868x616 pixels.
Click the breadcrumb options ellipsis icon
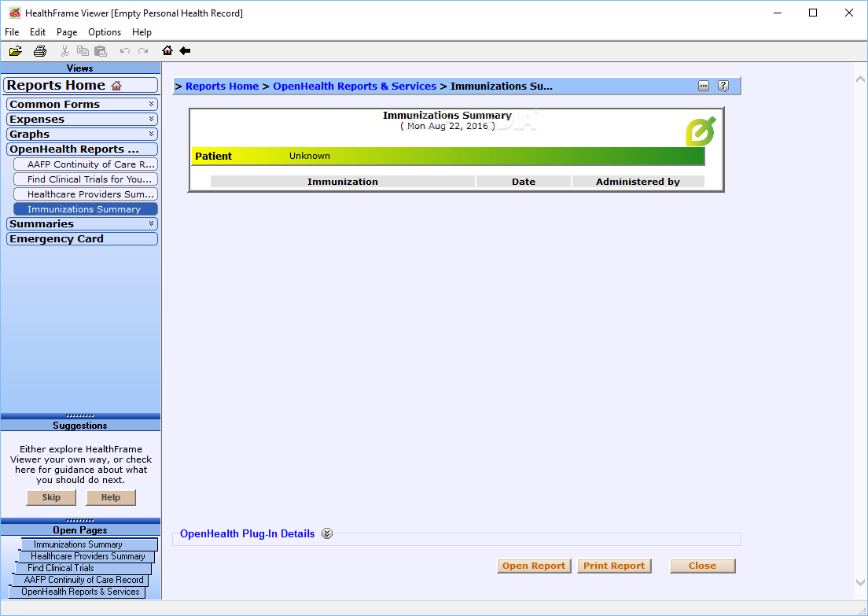pyautogui.click(x=704, y=86)
